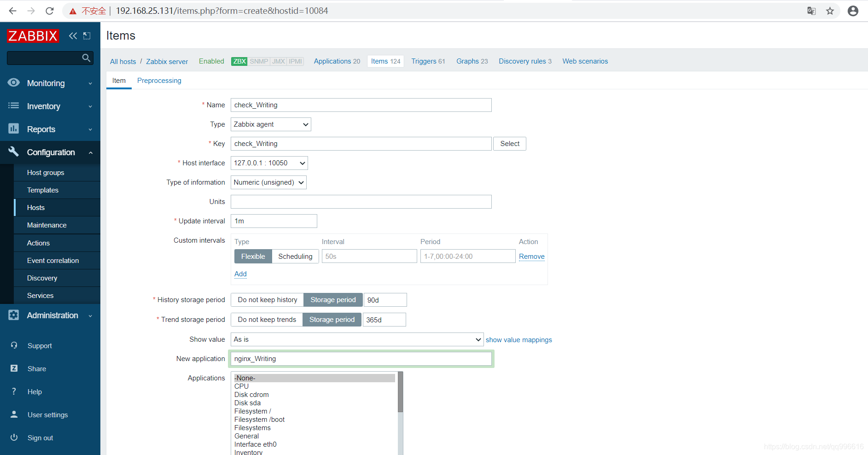Select Scheduling custom interval type
Image resolution: width=868 pixels, height=455 pixels.
pyautogui.click(x=295, y=257)
